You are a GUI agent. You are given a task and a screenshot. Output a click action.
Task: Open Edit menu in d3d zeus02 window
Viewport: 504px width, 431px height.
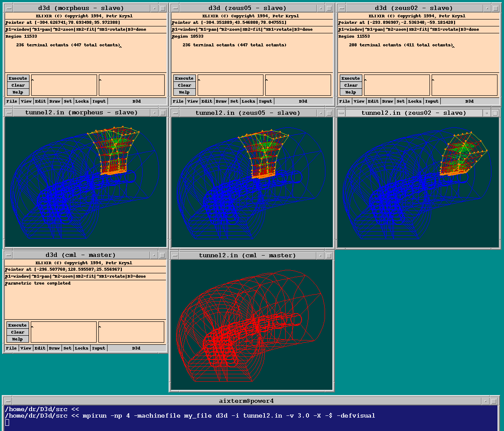click(373, 101)
